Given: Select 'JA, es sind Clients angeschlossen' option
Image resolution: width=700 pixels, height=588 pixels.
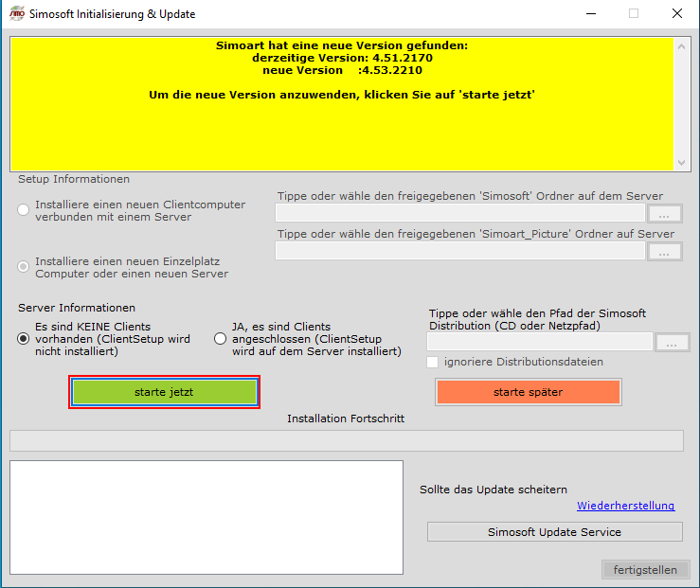Looking at the screenshot, I should (221, 339).
